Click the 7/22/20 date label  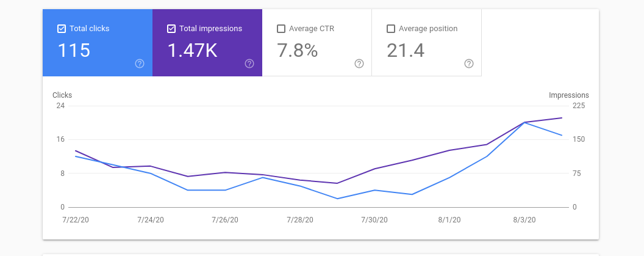click(76, 220)
